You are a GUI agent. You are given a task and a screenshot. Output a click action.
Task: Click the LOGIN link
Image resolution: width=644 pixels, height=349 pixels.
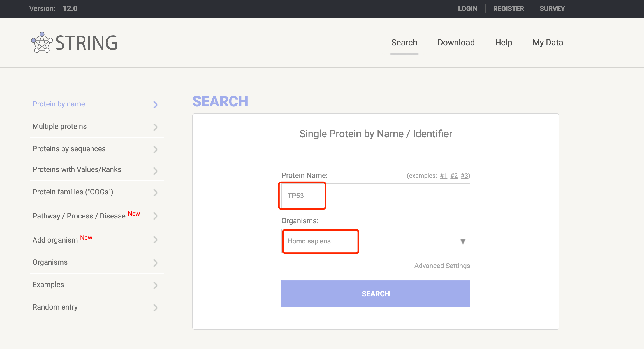[x=467, y=9]
